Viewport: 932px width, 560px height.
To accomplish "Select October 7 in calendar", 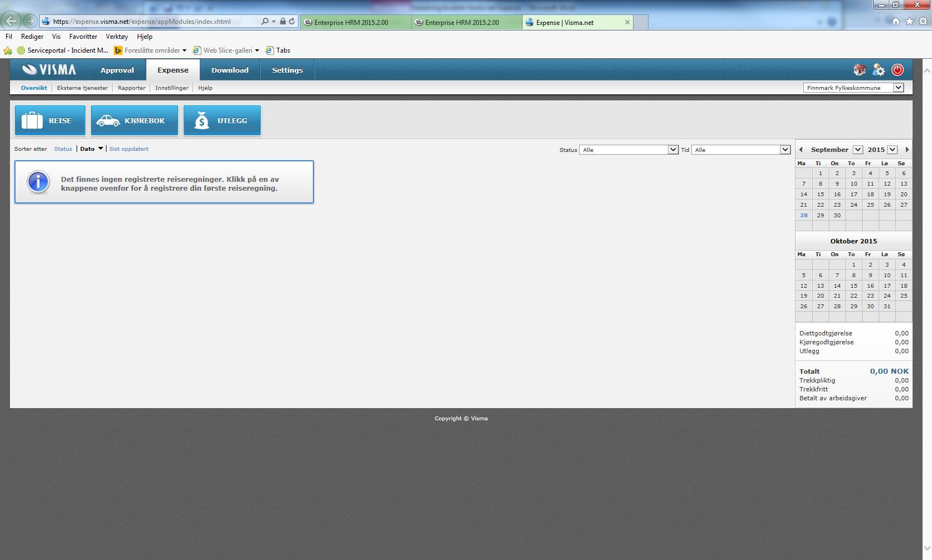I will point(837,275).
